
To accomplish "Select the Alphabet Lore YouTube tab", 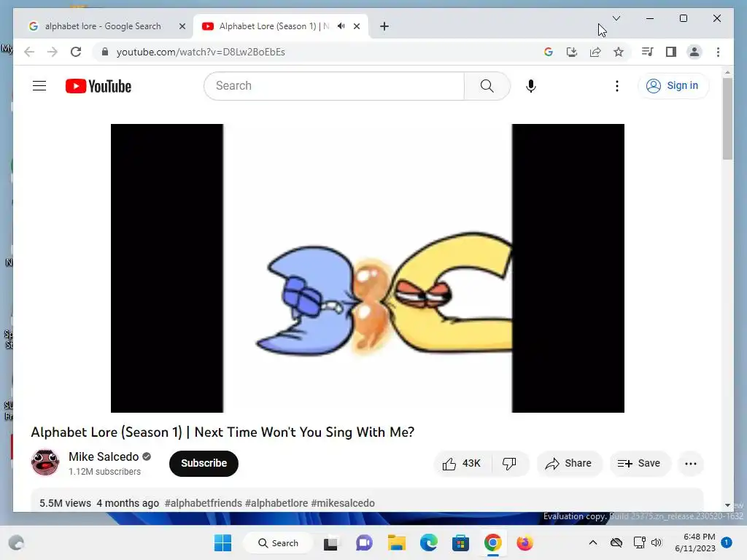I will [x=274, y=26].
